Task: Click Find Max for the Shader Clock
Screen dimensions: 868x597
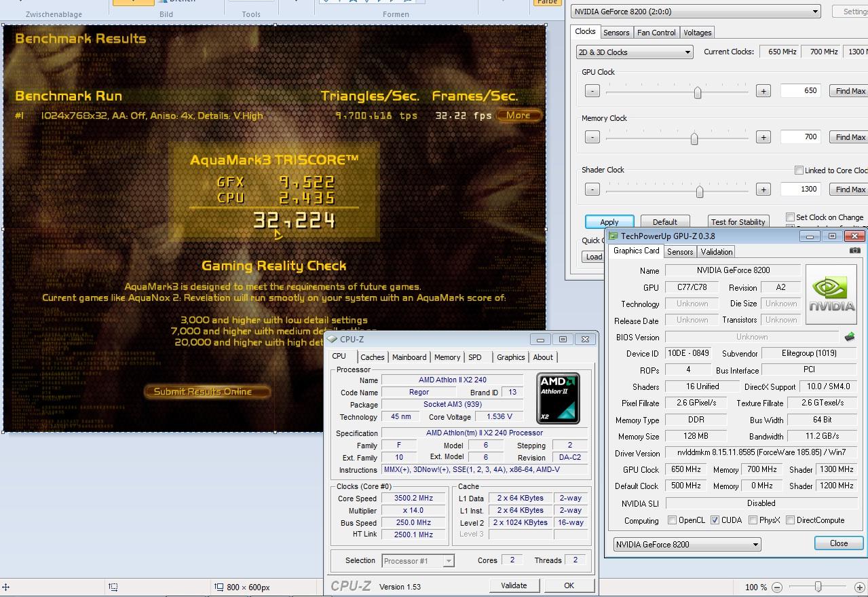Action: click(x=850, y=189)
